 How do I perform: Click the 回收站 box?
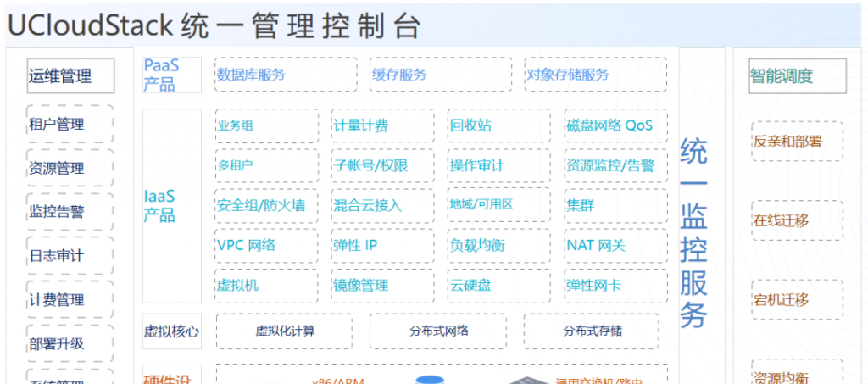point(499,125)
